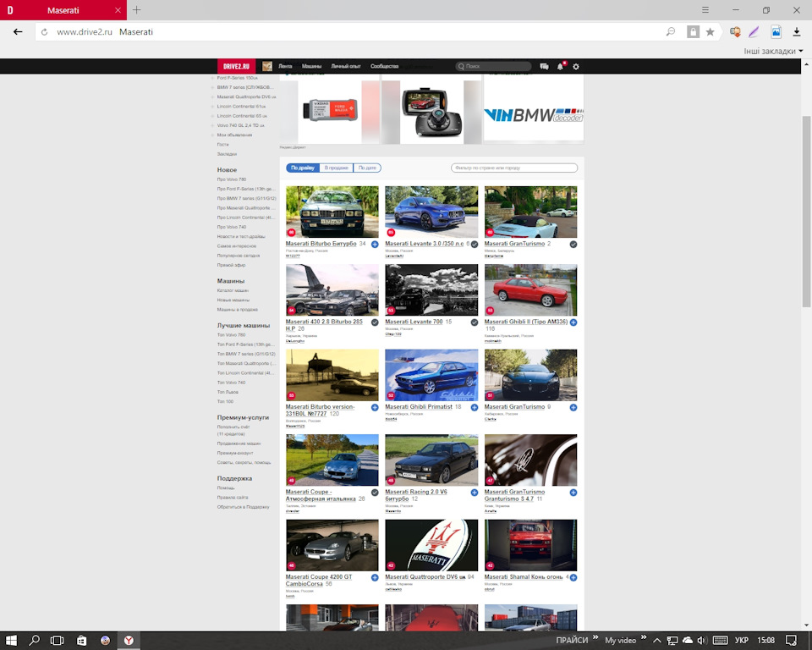This screenshot has width=812, height=650.
Task: Open the Windows Start menu
Action: click(11, 641)
